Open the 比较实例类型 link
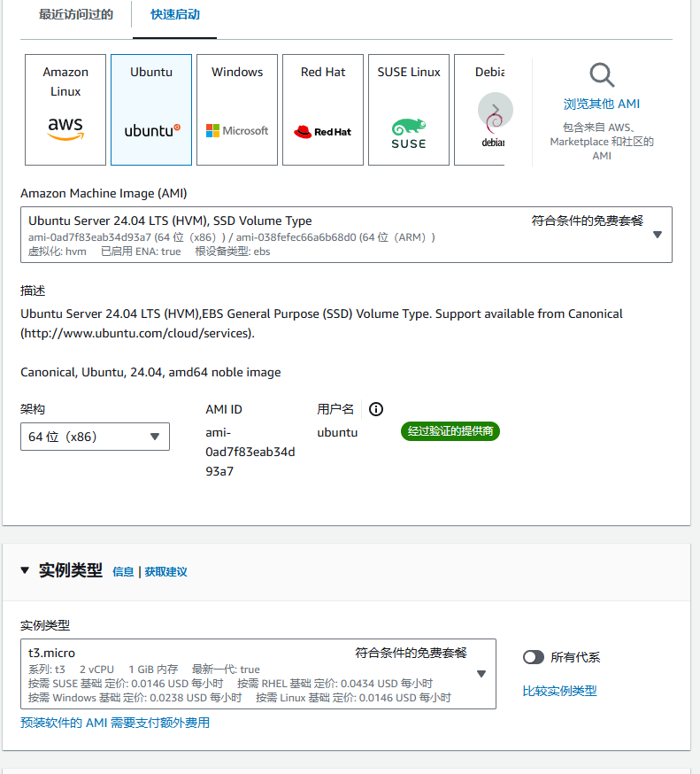Screen dimensions: 700x774 560,691
